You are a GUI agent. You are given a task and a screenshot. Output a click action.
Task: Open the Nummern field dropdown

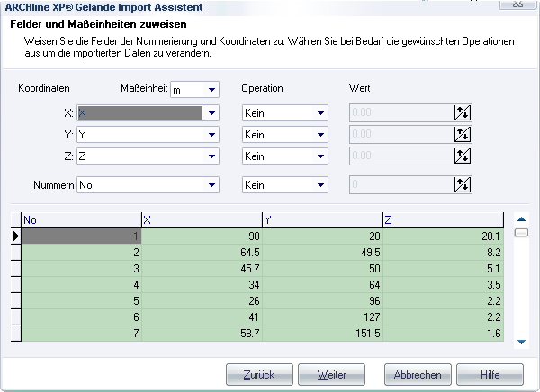click(211, 185)
